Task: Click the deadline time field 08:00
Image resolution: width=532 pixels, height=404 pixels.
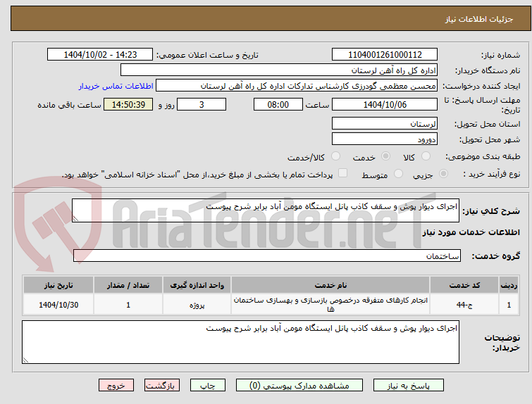Action: pos(278,104)
